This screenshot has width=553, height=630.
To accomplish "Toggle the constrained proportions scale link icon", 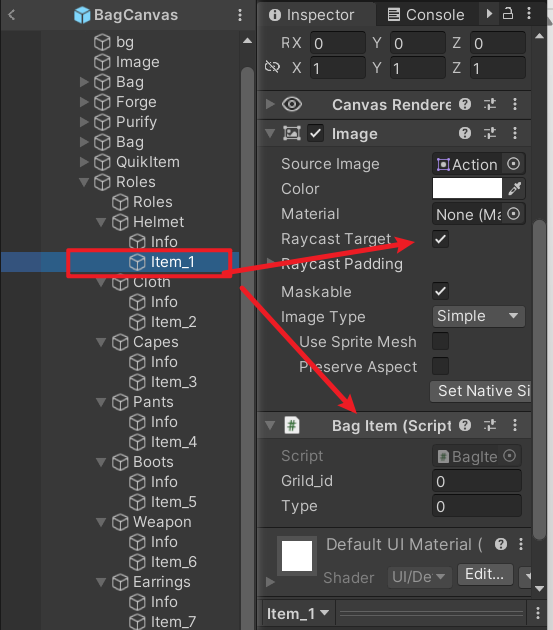I will (x=272, y=67).
